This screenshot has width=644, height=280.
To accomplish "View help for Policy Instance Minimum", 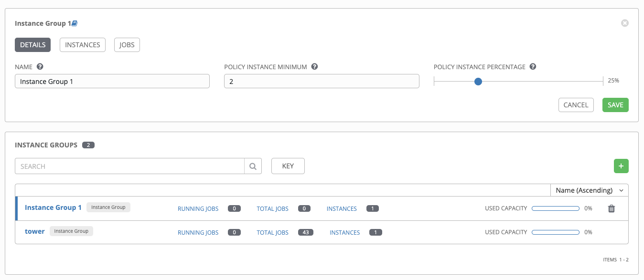I will click(x=314, y=66).
